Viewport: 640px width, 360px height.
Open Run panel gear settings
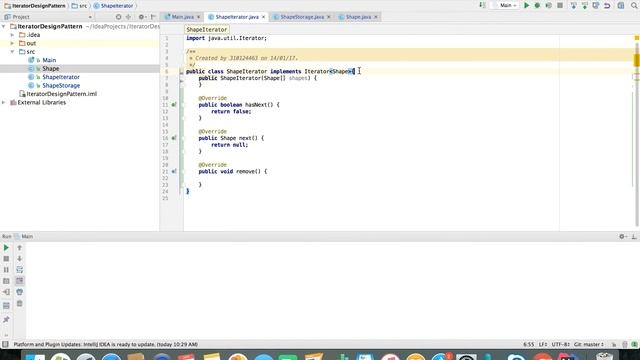click(x=622, y=236)
